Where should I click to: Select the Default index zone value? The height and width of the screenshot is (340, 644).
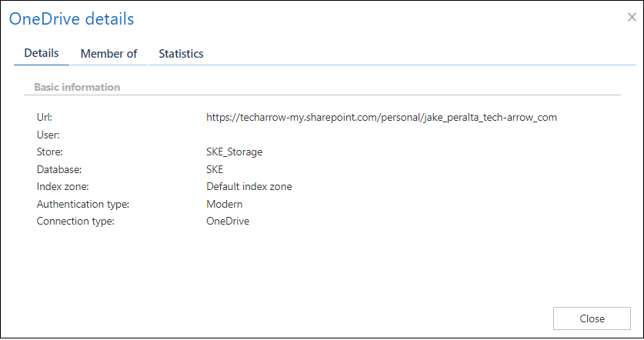coord(249,186)
